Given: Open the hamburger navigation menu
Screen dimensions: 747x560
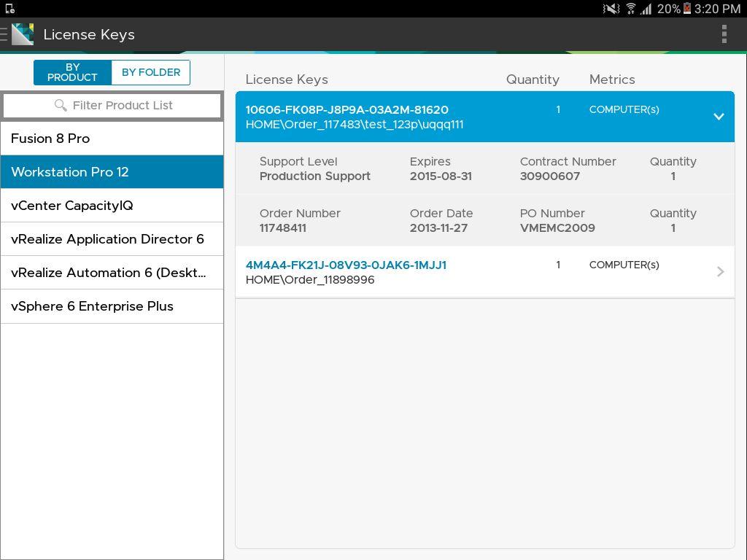Looking at the screenshot, I should pyautogui.click(x=4, y=34).
